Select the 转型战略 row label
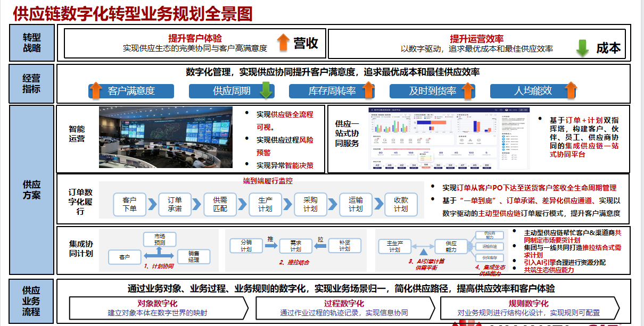This screenshot has width=644, height=326. (x=31, y=43)
